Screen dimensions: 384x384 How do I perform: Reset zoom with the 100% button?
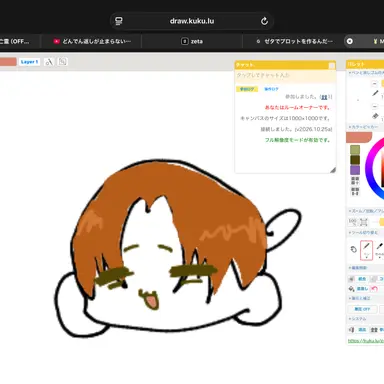click(352, 221)
